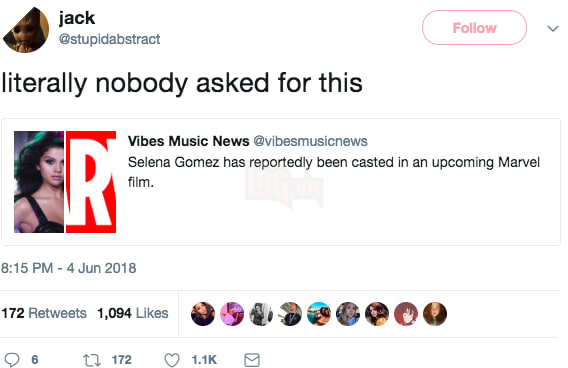Image resolution: width=568 pixels, height=368 pixels.
Task: Click the red-haired anime liker avatar
Action: click(x=406, y=314)
